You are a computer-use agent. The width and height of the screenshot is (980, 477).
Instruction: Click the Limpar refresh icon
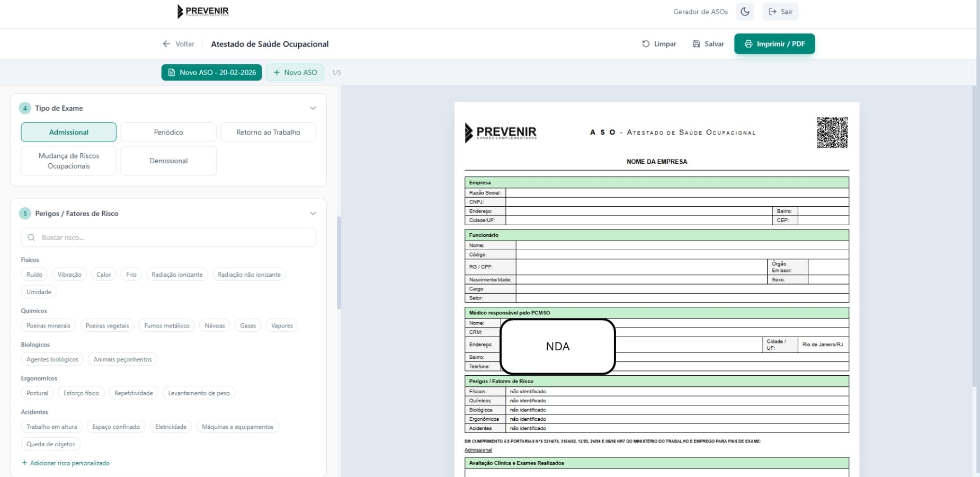[x=645, y=43]
